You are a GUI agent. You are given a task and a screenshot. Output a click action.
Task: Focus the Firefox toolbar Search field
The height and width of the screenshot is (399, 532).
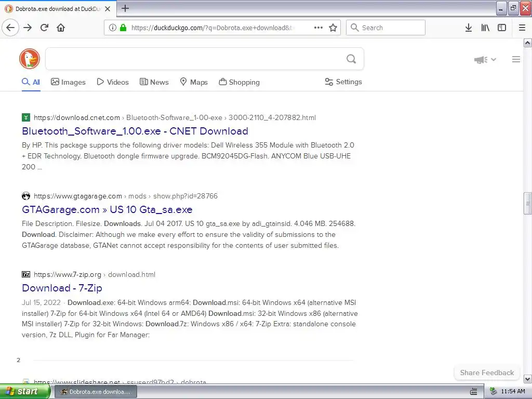point(385,28)
